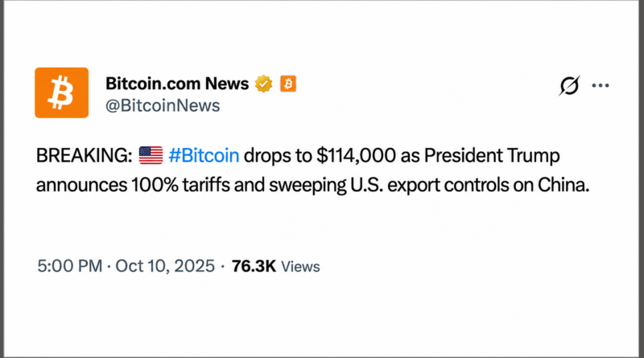Viewport: 644px width, 358px height.
Task: Click the Views label
Action: click(x=300, y=266)
